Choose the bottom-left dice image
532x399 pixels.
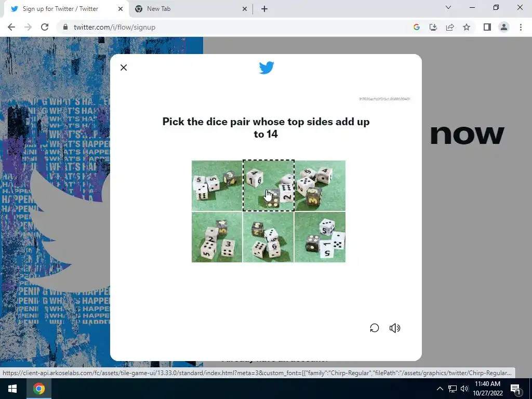pyautogui.click(x=217, y=237)
